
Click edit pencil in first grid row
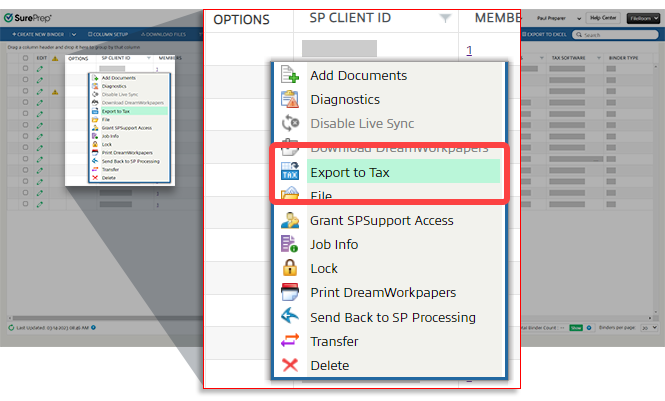click(40, 69)
